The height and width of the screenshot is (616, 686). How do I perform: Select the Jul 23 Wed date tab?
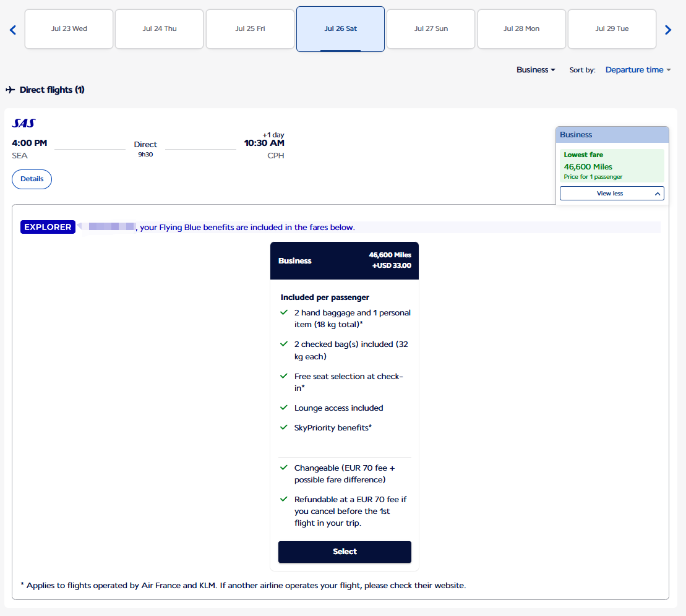click(69, 29)
